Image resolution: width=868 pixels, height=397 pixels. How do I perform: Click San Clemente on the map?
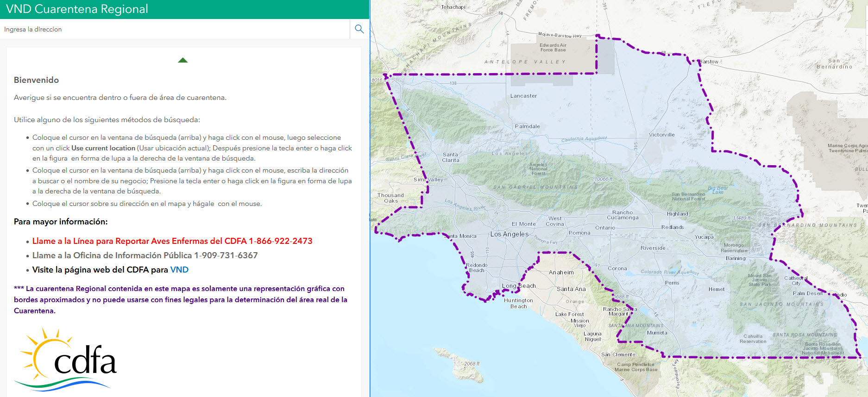point(618,354)
